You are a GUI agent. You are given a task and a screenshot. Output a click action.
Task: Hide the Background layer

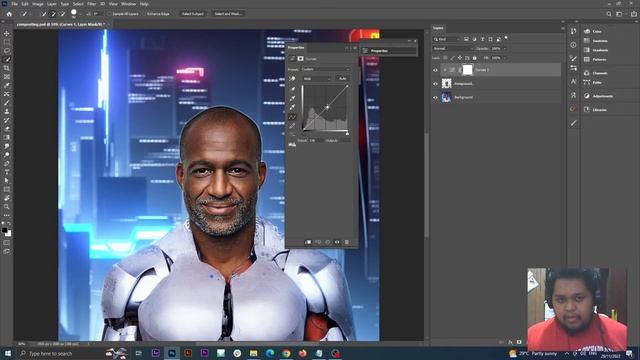pos(435,98)
